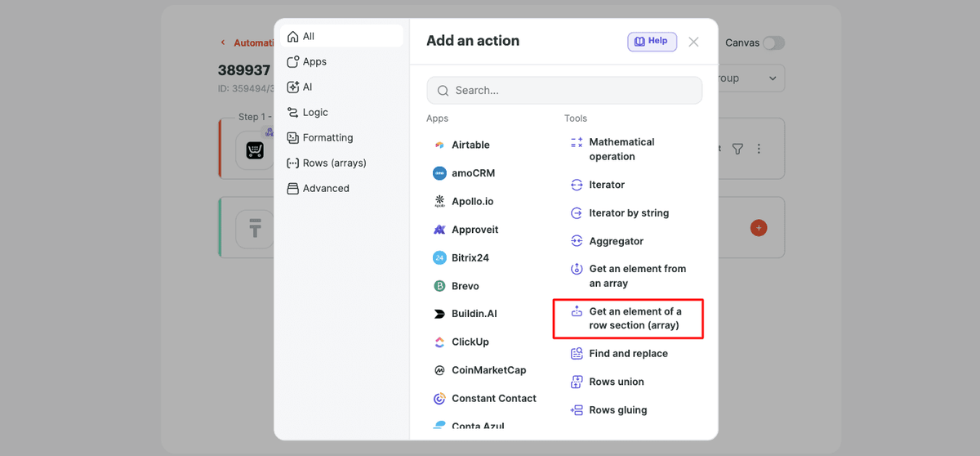Close the Add an action dialog
Screen dimensions: 980x456
pos(693,42)
